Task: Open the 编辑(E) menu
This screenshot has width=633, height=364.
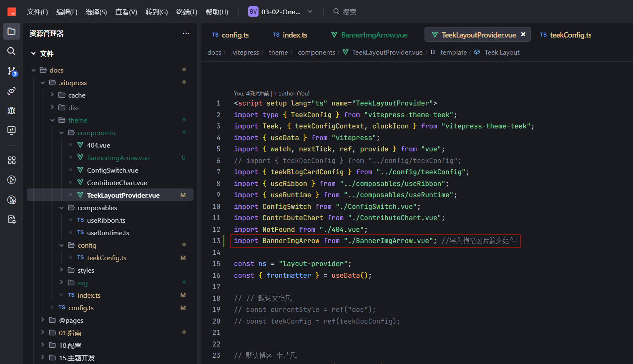Action: pyautogui.click(x=67, y=12)
